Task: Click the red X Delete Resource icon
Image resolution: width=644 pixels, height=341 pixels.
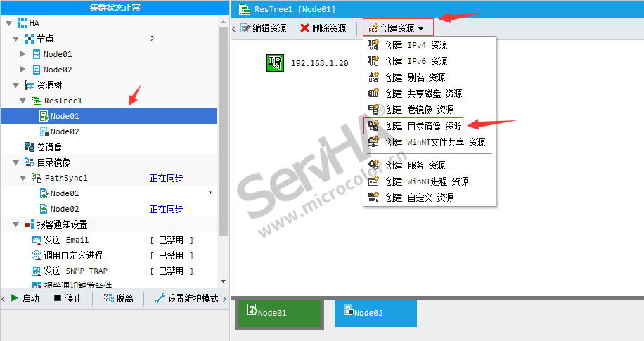Action: coord(304,28)
